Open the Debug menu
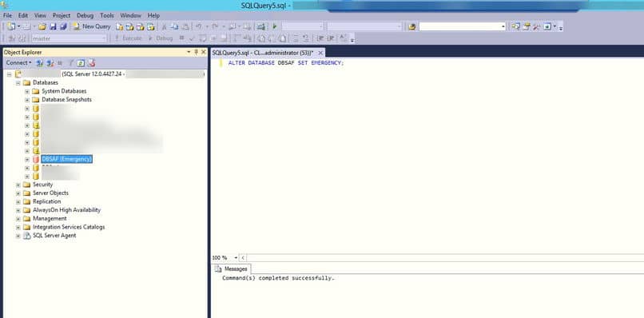644x318 pixels. [85, 16]
